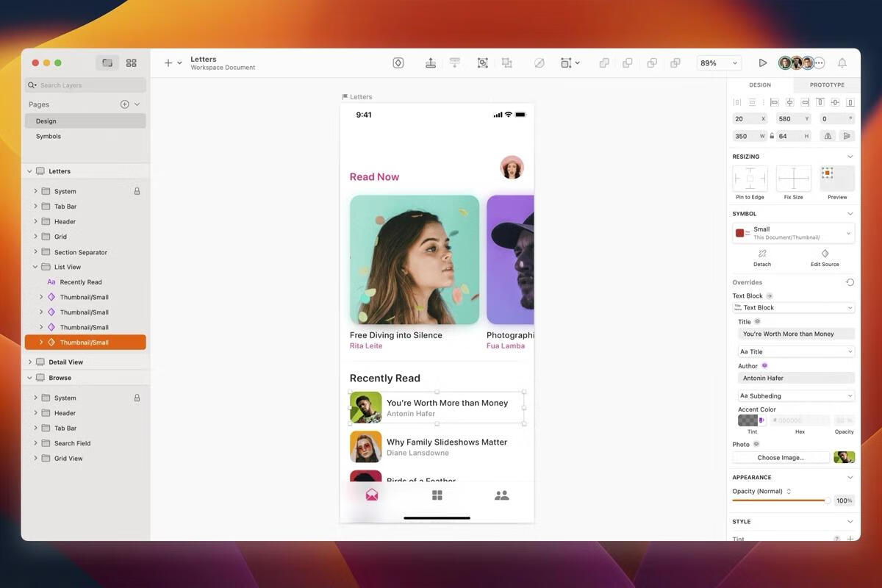Click the Align Horizontal Centers icon
Viewport: 882px width, 588px height.
pyautogui.click(x=789, y=102)
